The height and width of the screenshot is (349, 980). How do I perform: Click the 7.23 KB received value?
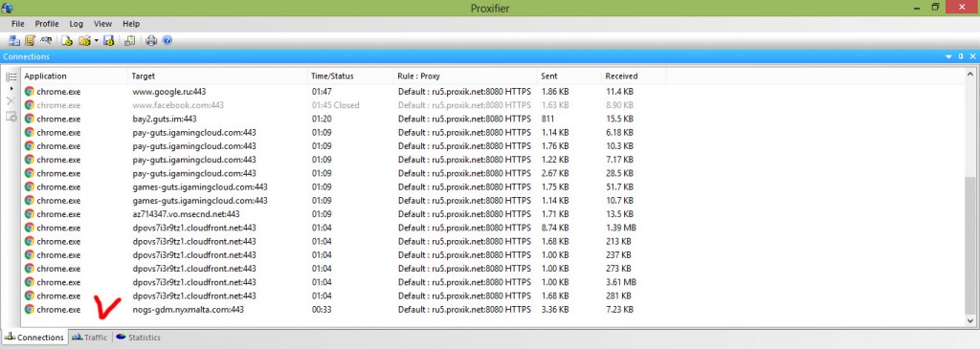coord(619,310)
